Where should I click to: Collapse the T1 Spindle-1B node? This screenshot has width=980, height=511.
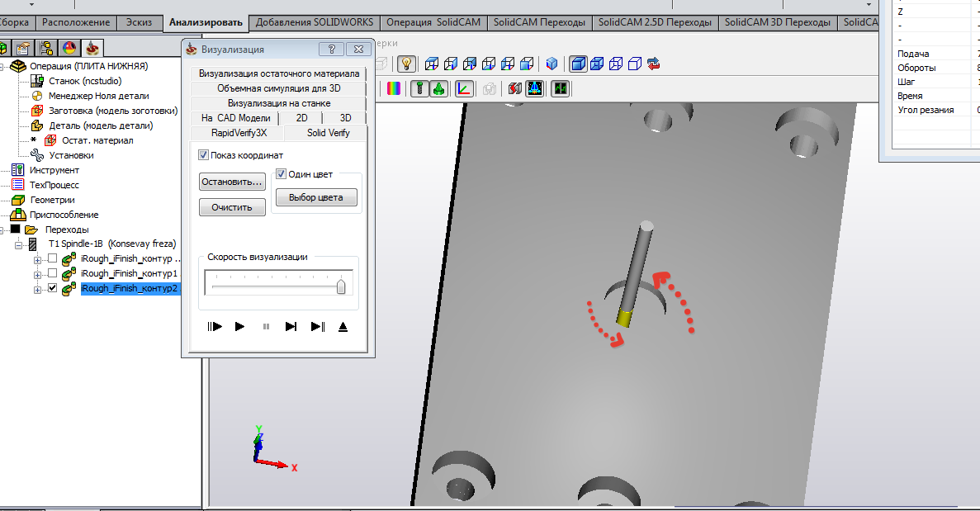coord(19,245)
